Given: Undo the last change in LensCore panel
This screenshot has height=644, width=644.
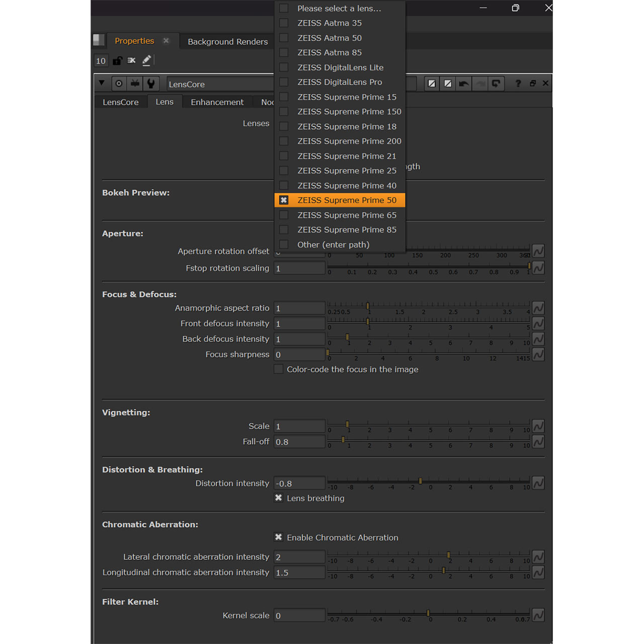Looking at the screenshot, I should [464, 84].
